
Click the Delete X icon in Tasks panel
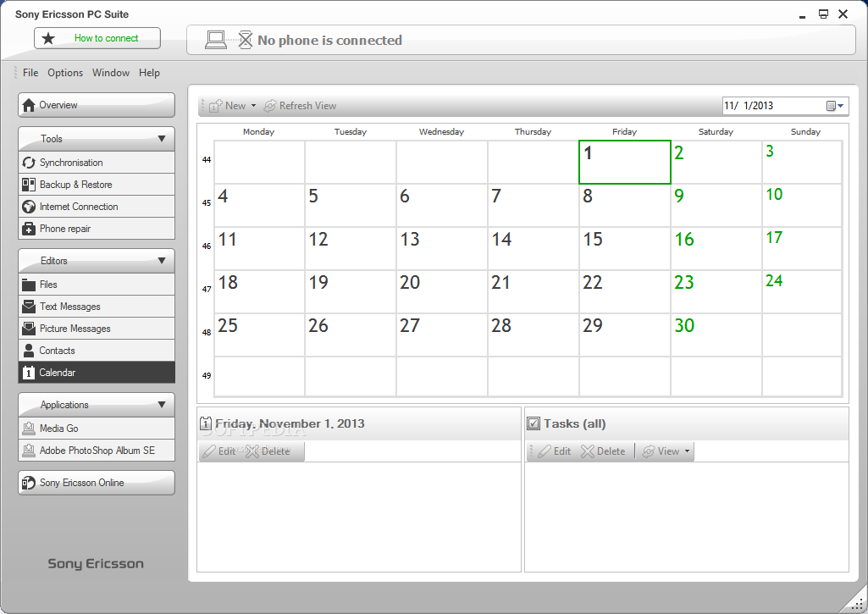tap(588, 451)
